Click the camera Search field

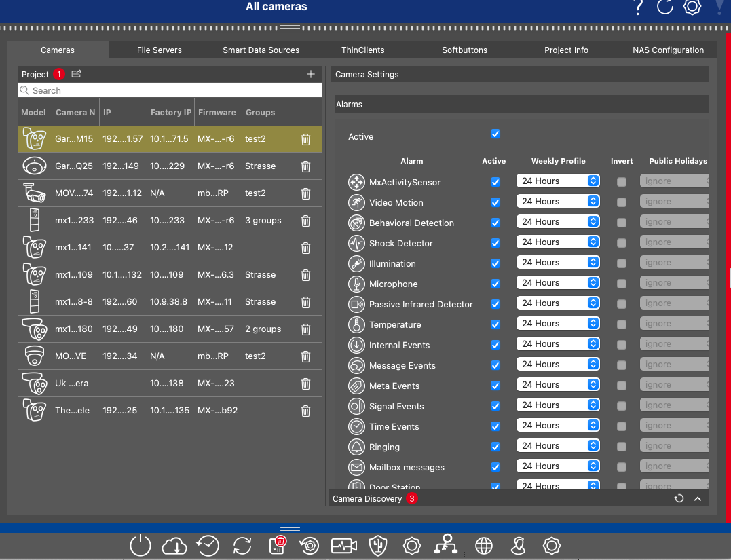(x=170, y=90)
